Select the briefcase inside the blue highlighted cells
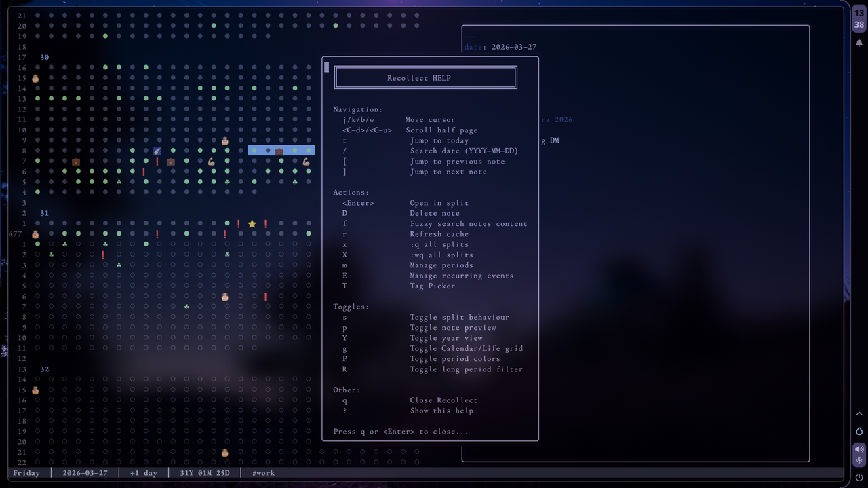Image resolution: width=868 pixels, height=488 pixels. click(279, 151)
